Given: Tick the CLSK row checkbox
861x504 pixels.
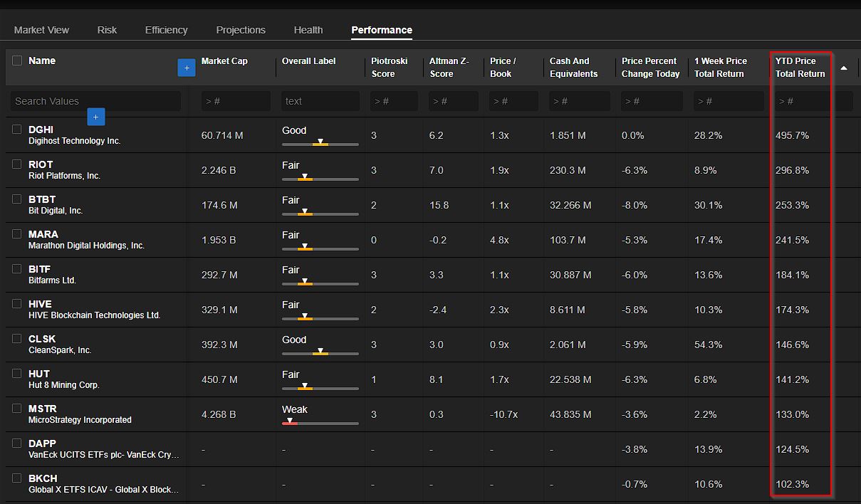Looking at the screenshot, I should click(x=17, y=339).
